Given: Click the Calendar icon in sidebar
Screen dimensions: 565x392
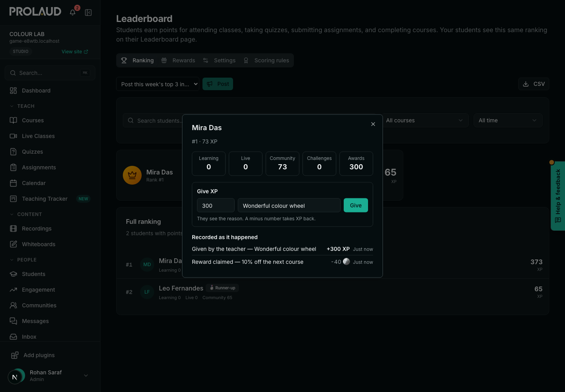Looking at the screenshot, I should 13,183.
